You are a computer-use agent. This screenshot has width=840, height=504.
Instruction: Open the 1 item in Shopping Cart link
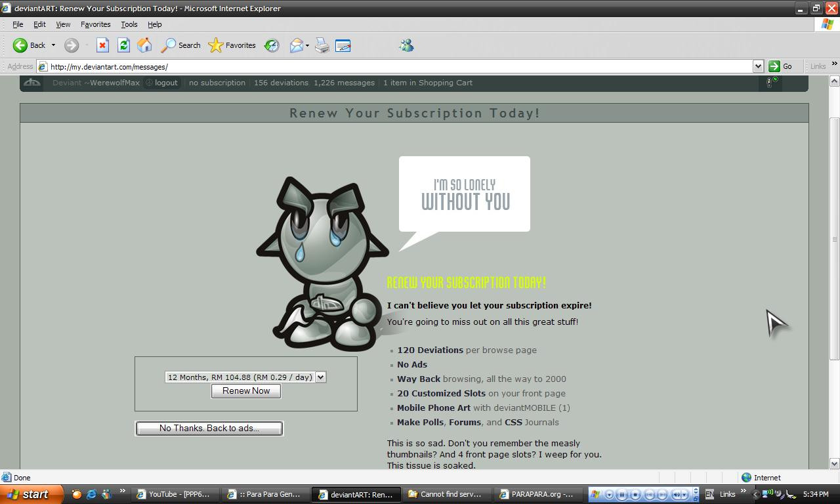(x=428, y=83)
